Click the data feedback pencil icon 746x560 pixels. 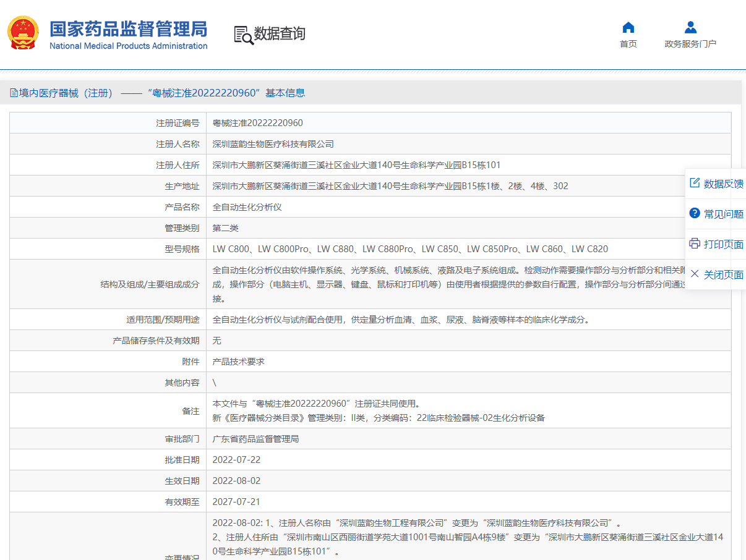[695, 183]
